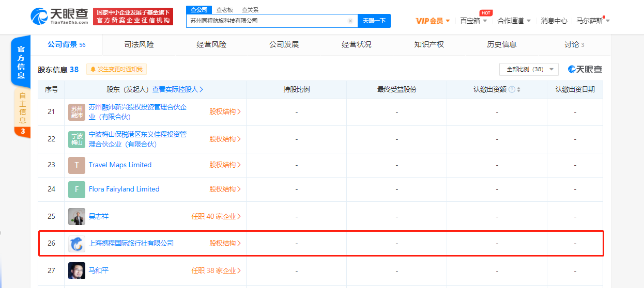Open 股权结构 for Travel Maps Limited

pos(225,165)
